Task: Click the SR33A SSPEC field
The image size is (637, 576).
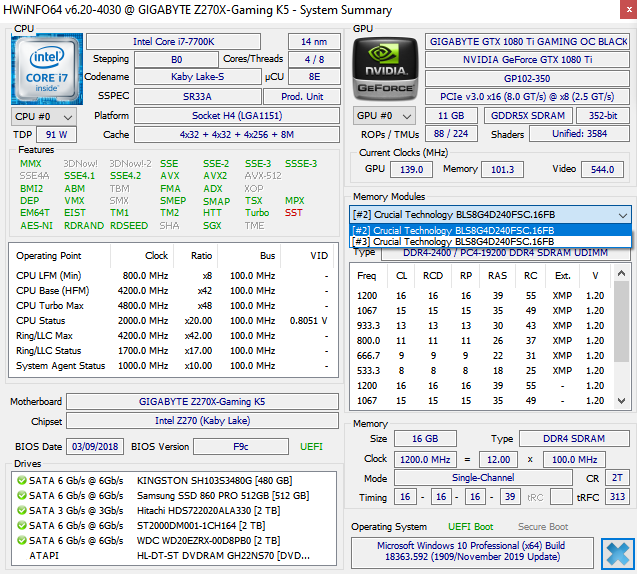Action: click(x=197, y=97)
